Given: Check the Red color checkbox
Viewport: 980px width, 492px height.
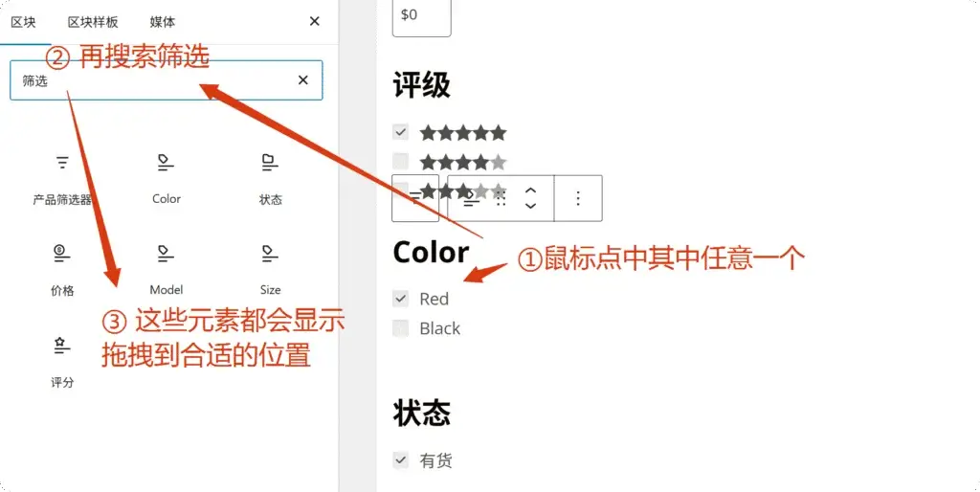Looking at the screenshot, I should coord(401,299).
